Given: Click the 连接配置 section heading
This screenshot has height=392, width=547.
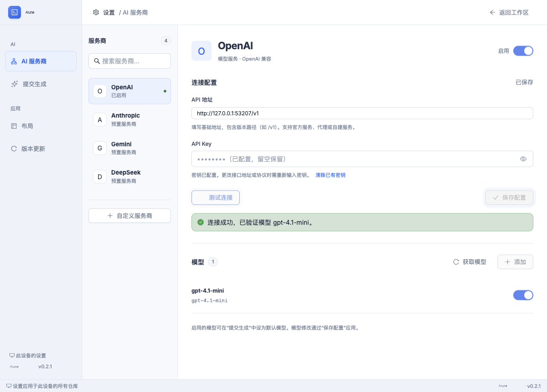Looking at the screenshot, I should pyautogui.click(x=204, y=83).
